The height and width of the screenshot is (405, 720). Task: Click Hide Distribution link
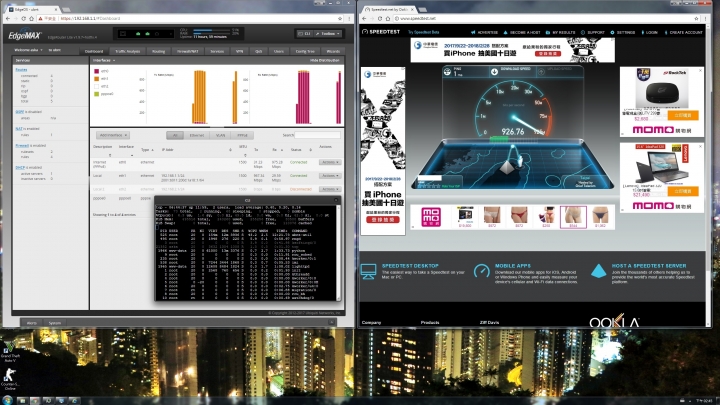point(325,60)
